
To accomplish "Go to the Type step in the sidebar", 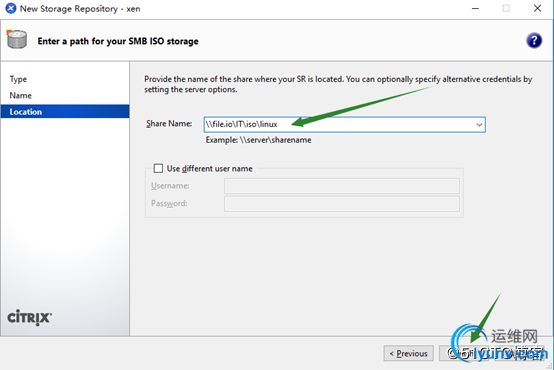I will point(18,79).
